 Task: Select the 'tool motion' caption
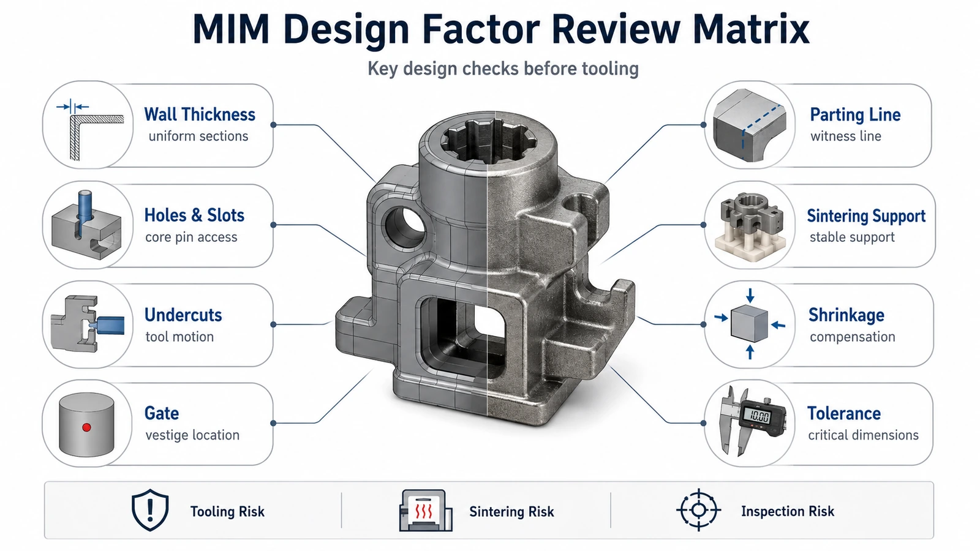[x=179, y=337]
